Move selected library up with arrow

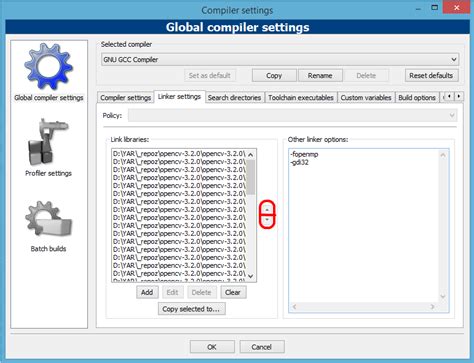pyautogui.click(x=267, y=209)
